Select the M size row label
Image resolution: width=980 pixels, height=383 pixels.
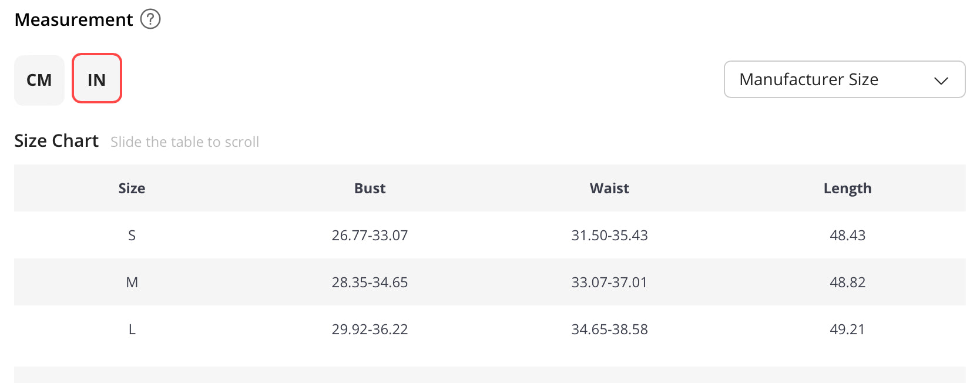click(x=132, y=282)
